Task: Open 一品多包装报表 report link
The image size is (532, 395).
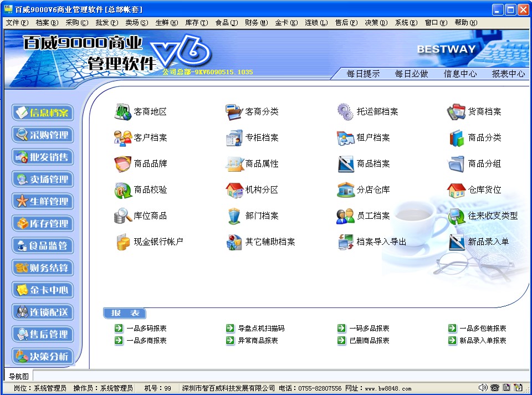Action: (483, 328)
